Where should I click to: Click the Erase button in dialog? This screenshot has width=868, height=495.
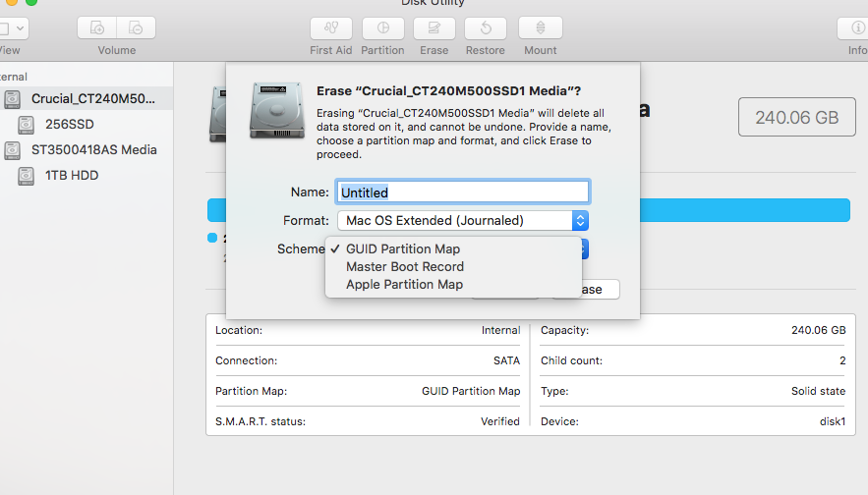click(600, 290)
